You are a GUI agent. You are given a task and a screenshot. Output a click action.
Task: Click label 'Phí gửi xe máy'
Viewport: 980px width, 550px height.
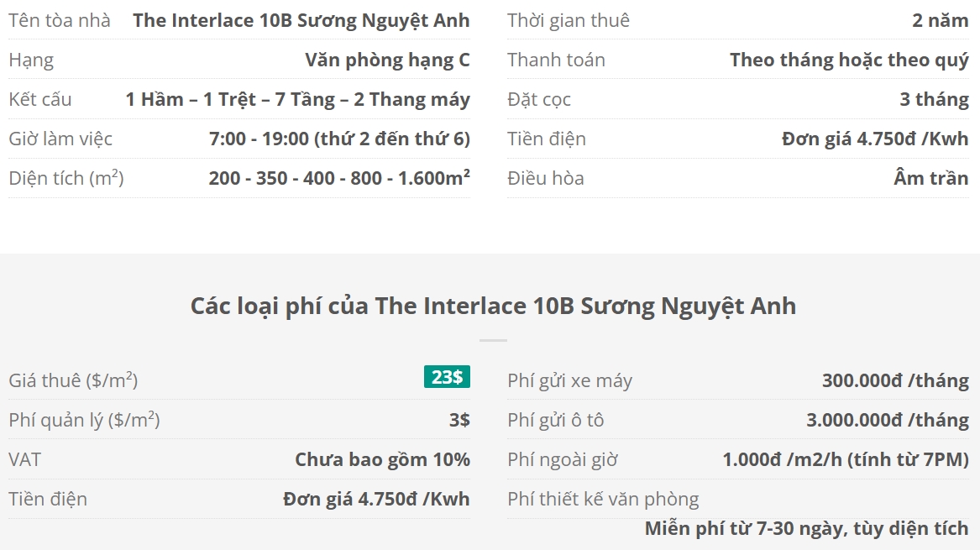[570, 380]
